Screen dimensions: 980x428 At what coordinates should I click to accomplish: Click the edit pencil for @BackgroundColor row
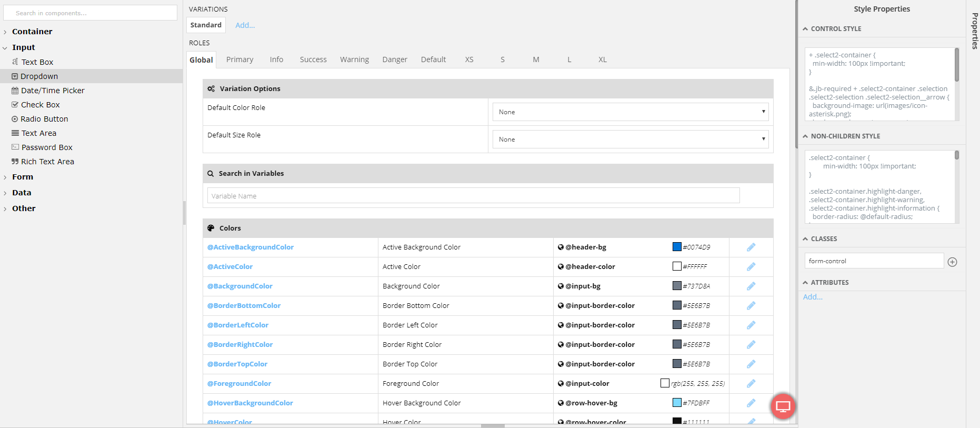click(x=751, y=286)
